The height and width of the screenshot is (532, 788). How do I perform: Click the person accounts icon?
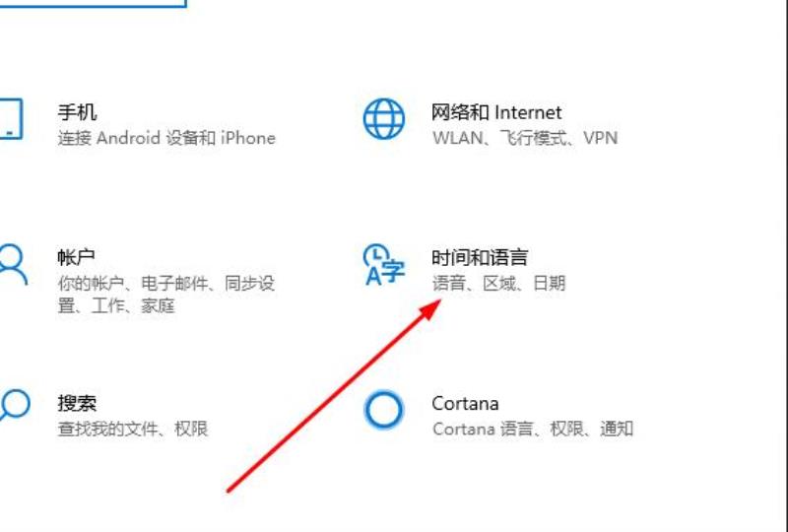point(12,264)
